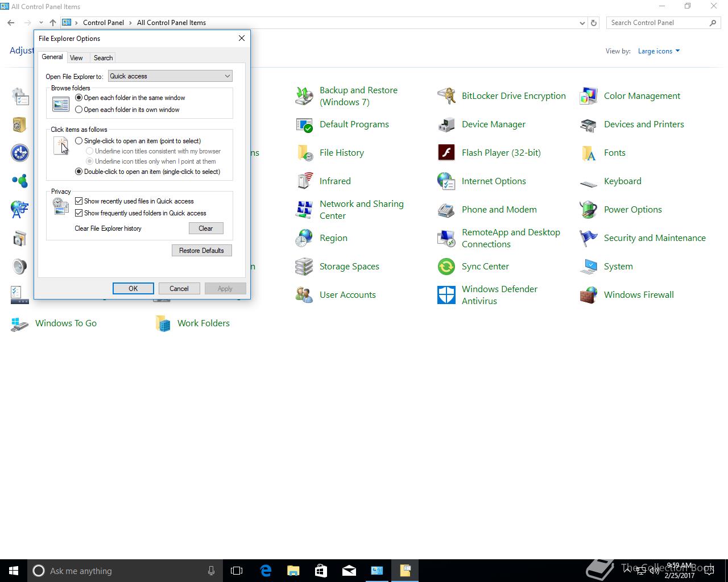Open the System icon
Viewport: 728px width, 582px height.
[x=589, y=267]
